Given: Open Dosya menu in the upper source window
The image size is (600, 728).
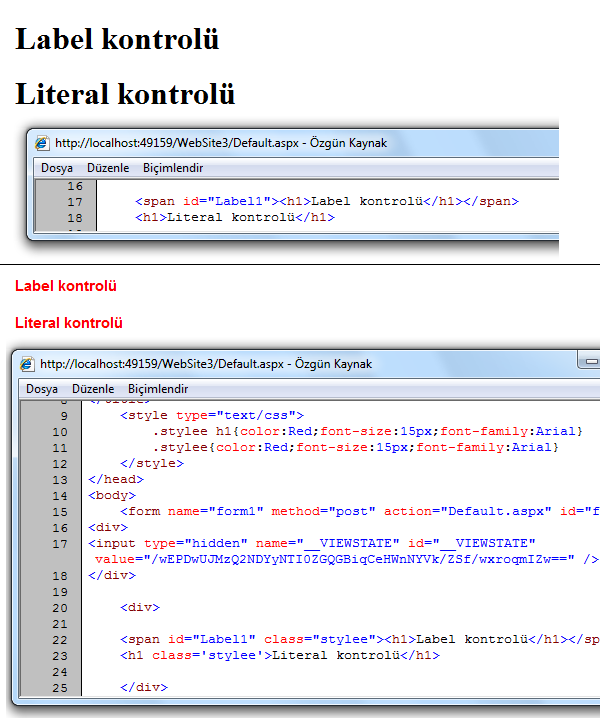Looking at the screenshot, I should click(56, 168).
